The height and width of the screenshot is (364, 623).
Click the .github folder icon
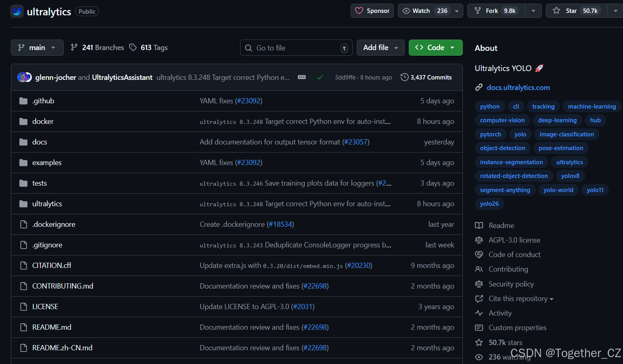tap(23, 101)
